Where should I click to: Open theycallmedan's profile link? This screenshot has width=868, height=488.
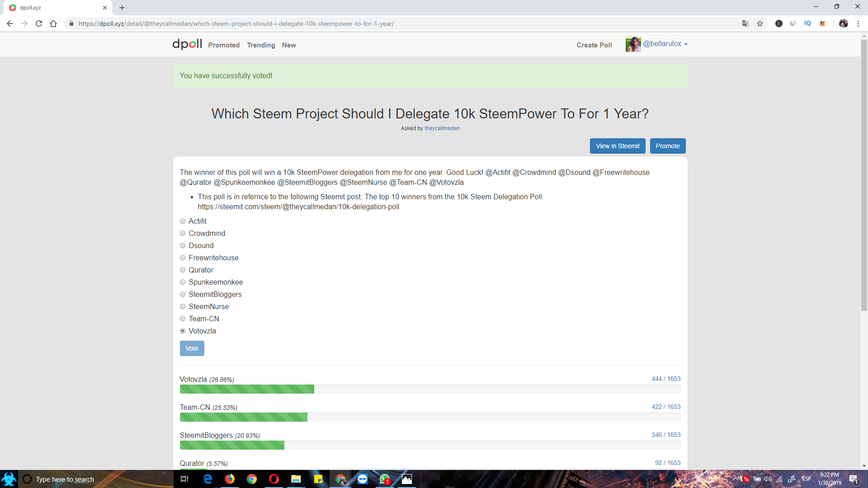coord(442,128)
